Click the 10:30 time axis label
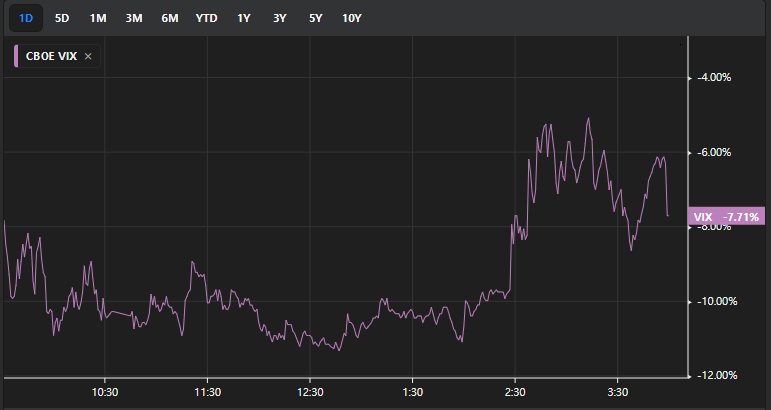 105,392
